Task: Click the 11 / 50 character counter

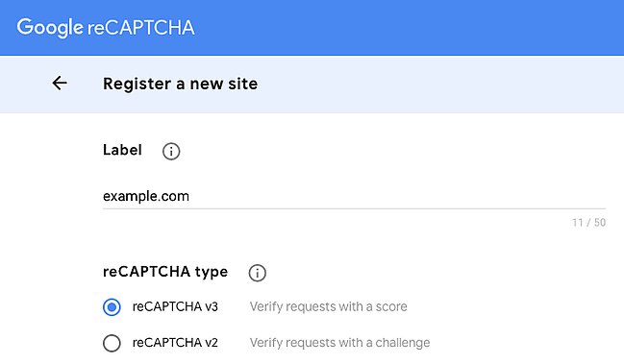Action: tap(589, 223)
